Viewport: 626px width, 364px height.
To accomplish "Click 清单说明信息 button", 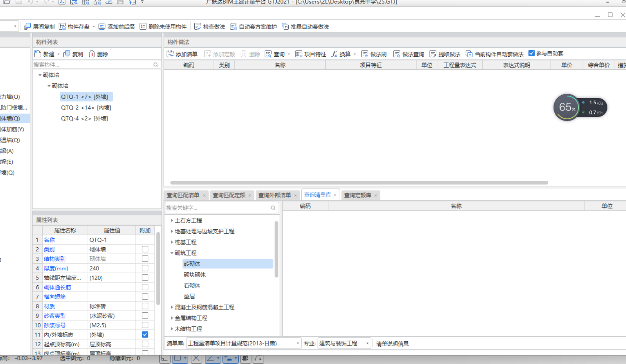I will [392, 343].
